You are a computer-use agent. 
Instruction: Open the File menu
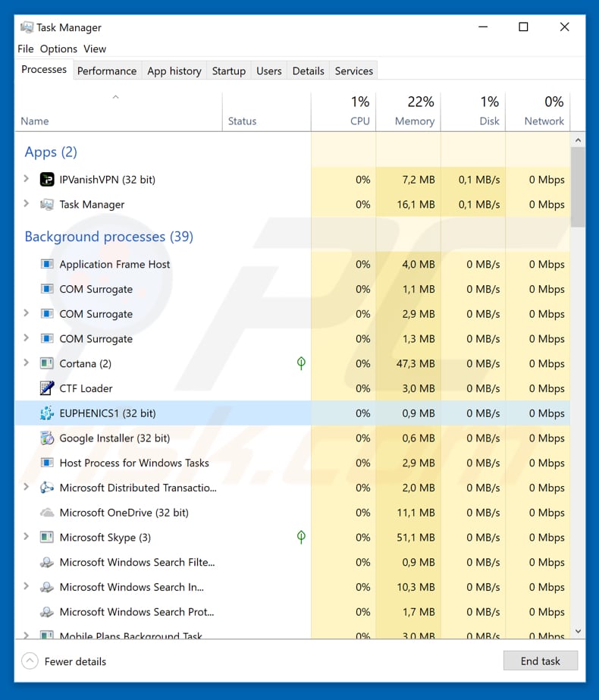tap(26, 49)
